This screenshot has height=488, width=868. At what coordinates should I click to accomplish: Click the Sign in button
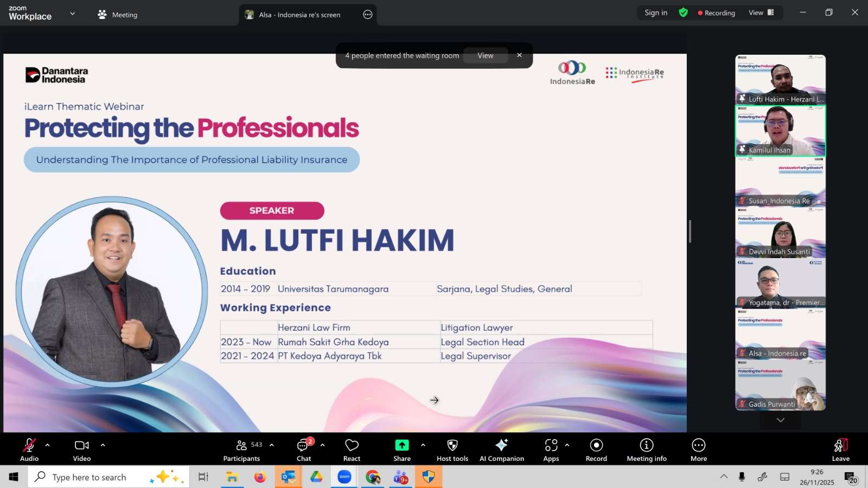pos(656,12)
